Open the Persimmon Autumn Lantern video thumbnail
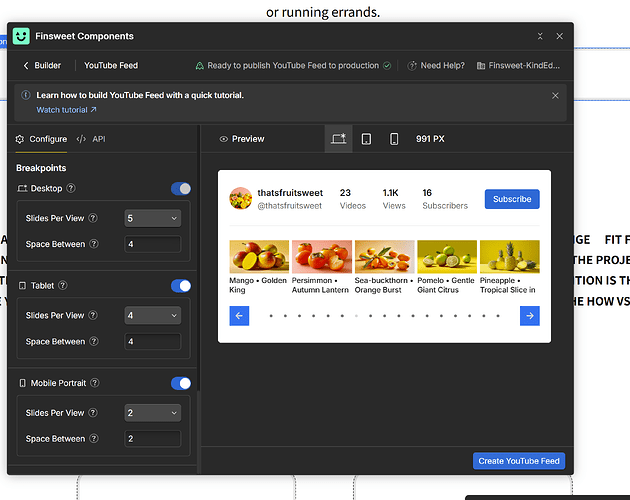 pos(322,256)
